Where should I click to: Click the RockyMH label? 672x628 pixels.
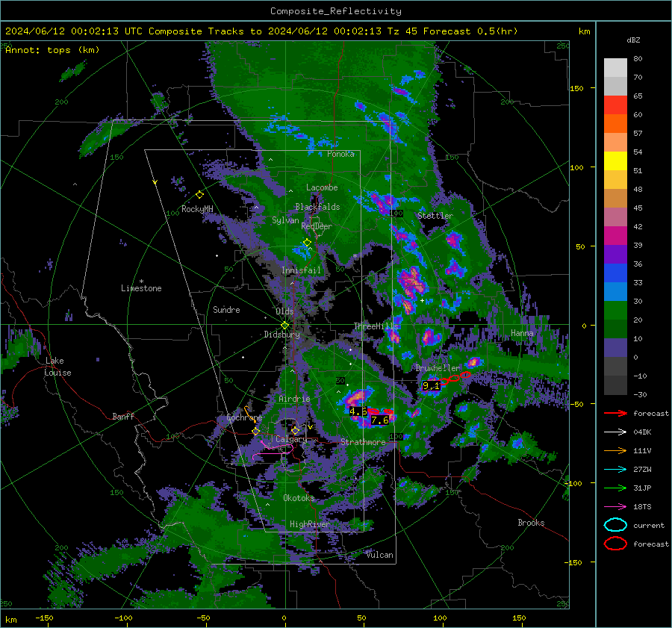coord(197,209)
